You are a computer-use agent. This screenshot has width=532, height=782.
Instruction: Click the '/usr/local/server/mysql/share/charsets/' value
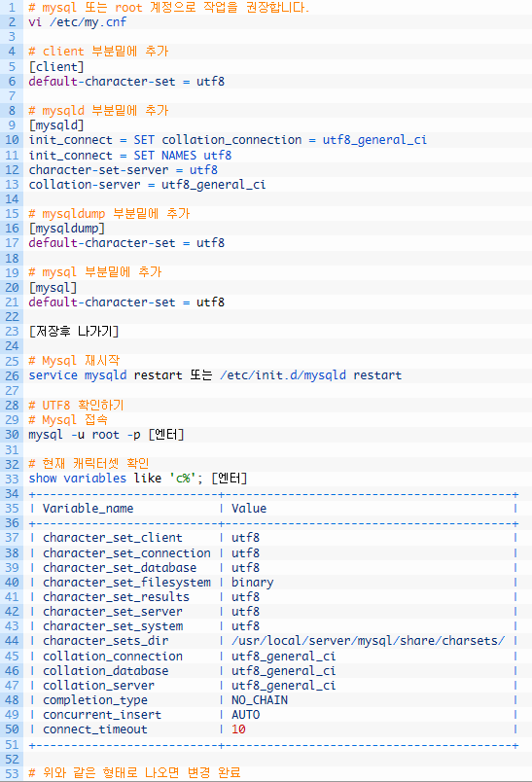[x=368, y=640]
